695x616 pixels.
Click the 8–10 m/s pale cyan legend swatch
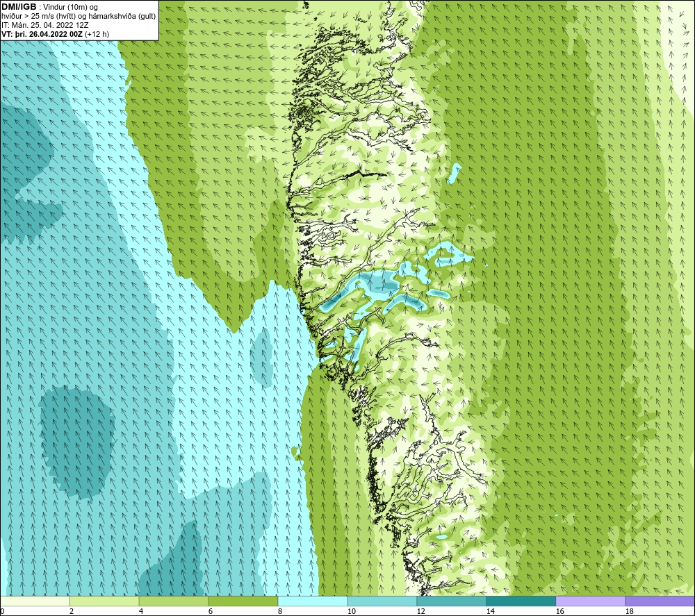[313, 601]
